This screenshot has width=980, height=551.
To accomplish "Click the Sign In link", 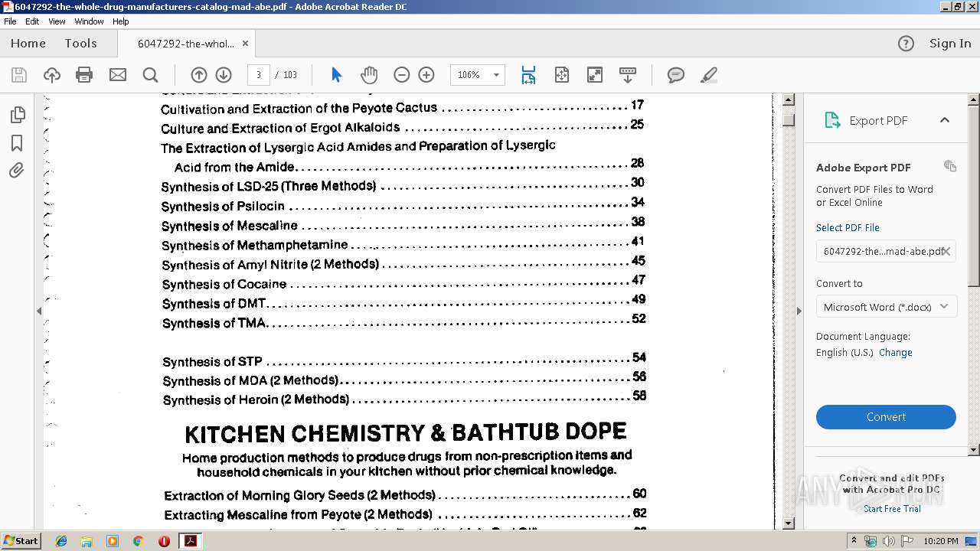I will (x=950, y=44).
